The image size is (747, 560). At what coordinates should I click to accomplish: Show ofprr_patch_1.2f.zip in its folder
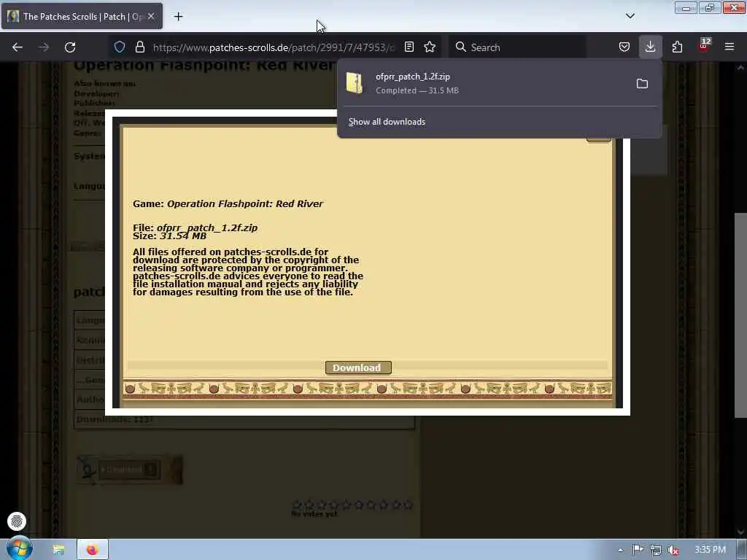(x=642, y=84)
